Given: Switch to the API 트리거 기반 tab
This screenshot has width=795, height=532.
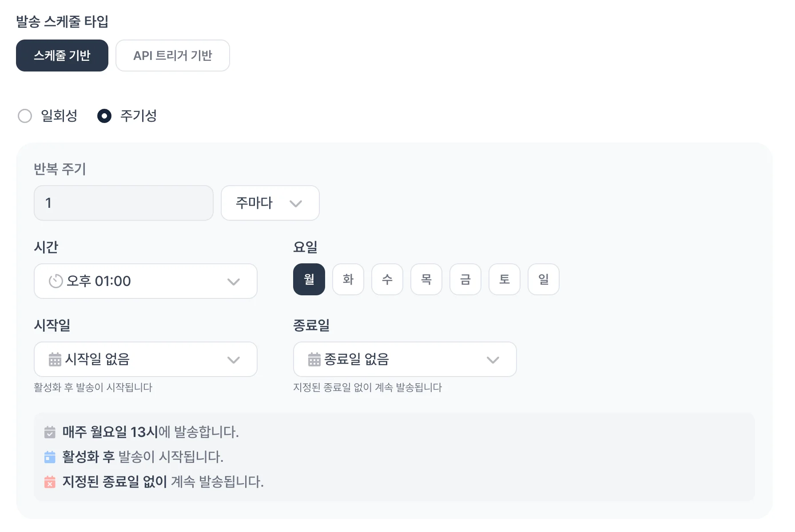Looking at the screenshot, I should (172, 56).
